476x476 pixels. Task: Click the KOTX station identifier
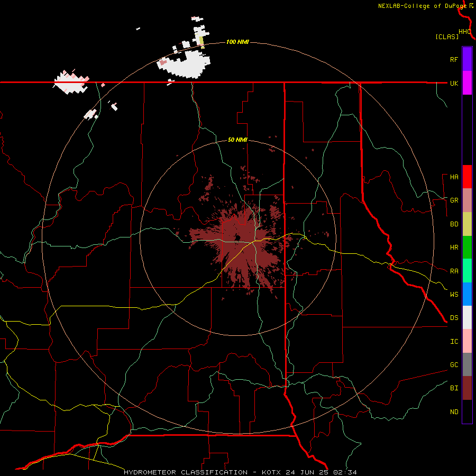[x=272, y=472]
